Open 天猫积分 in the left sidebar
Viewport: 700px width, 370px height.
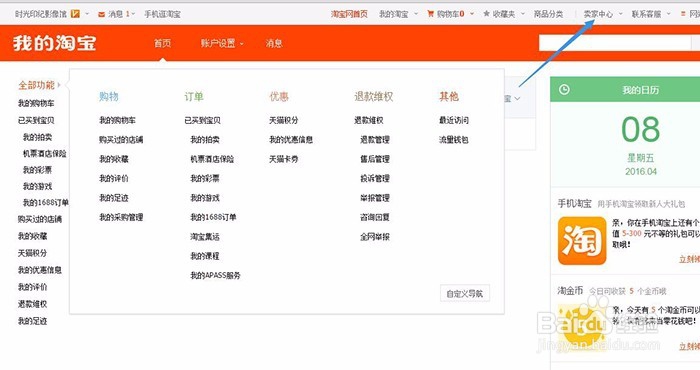click(x=32, y=254)
